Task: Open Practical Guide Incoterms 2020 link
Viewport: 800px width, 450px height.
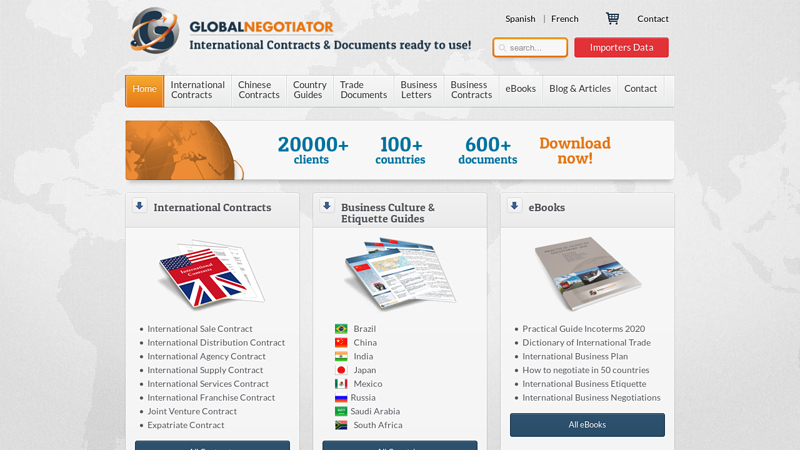Action: 583,329
